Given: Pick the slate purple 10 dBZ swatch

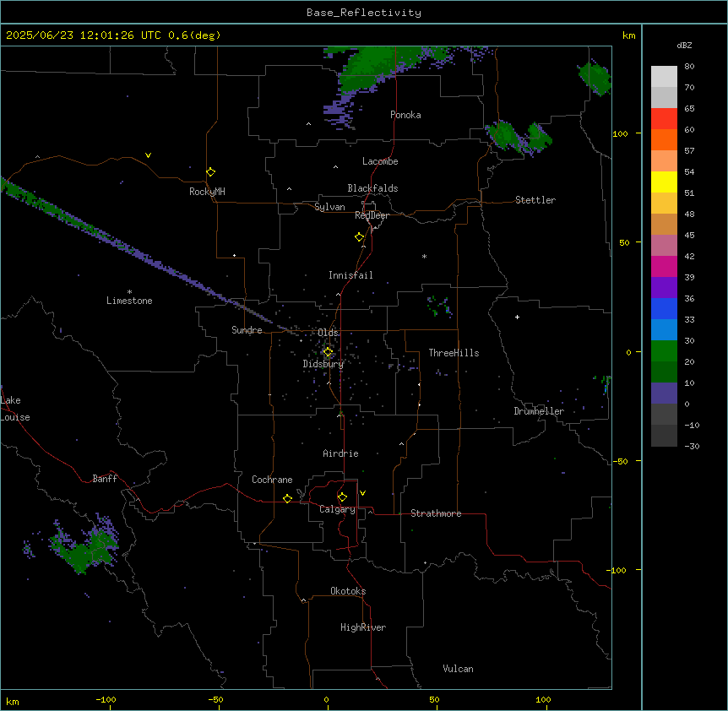Looking at the screenshot, I should (664, 393).
